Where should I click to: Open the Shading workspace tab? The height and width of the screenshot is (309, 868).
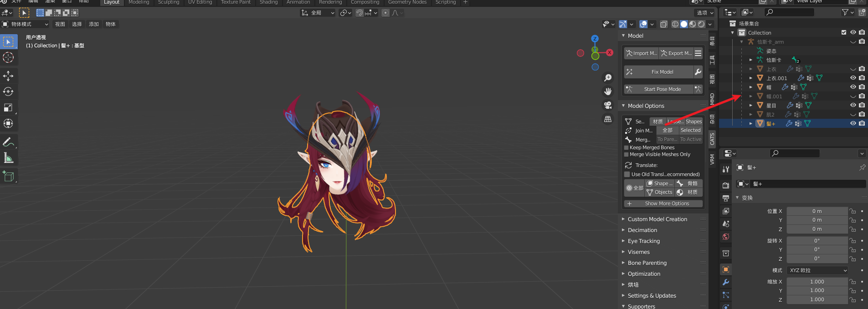tap(268, 2)
